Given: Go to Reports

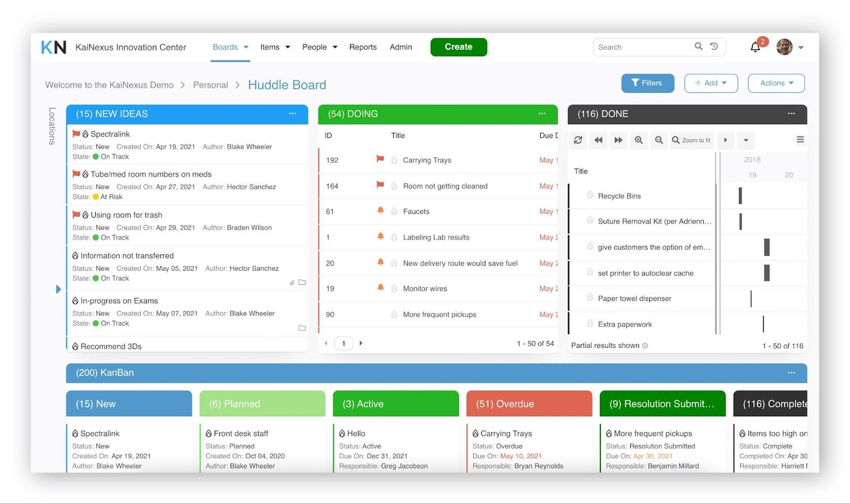Looking at the screenshot, I should tap(363, 47).
